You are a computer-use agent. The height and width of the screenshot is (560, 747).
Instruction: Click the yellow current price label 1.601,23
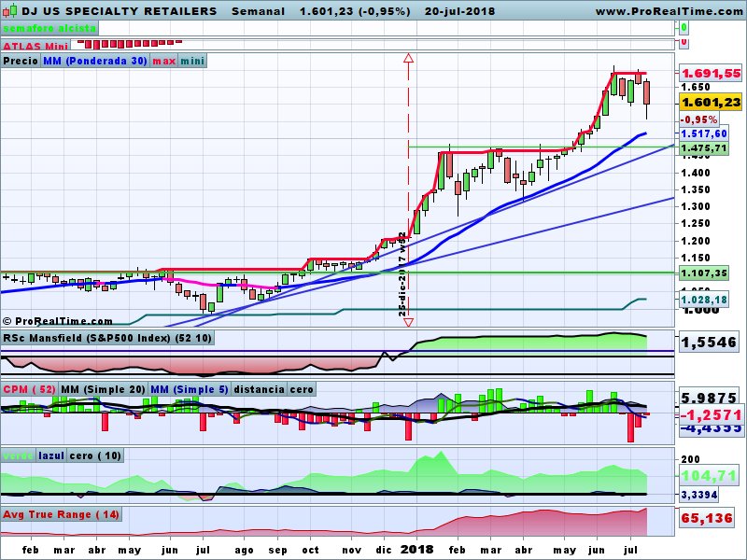(711, 102)
